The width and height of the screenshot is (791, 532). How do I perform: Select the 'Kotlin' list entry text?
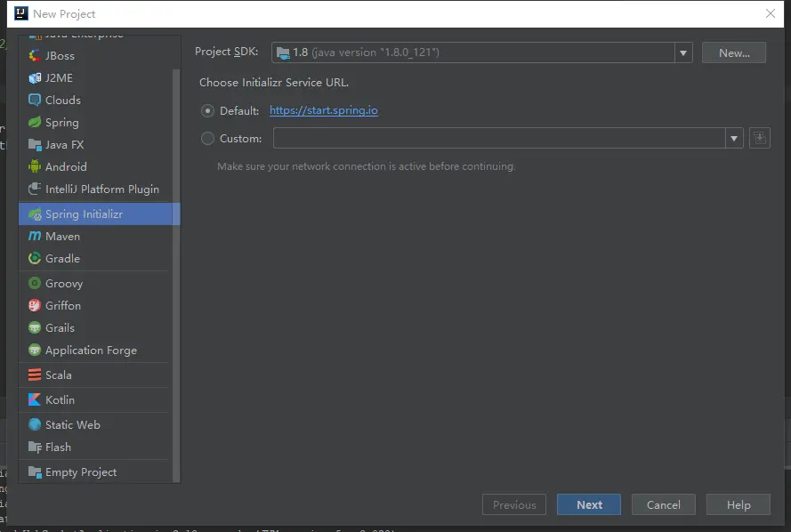pyautogui.click(x=60, y=399)
